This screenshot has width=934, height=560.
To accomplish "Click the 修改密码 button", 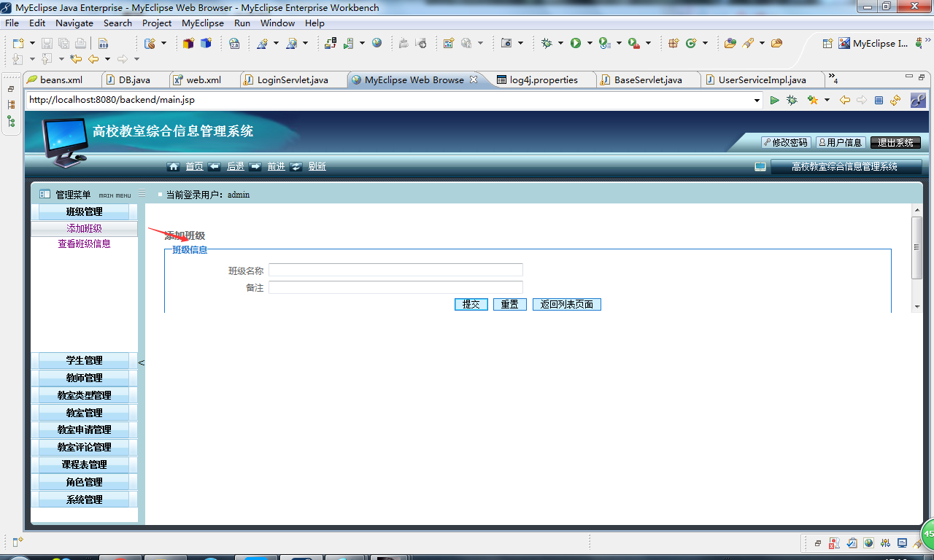I will pos(785,142).
